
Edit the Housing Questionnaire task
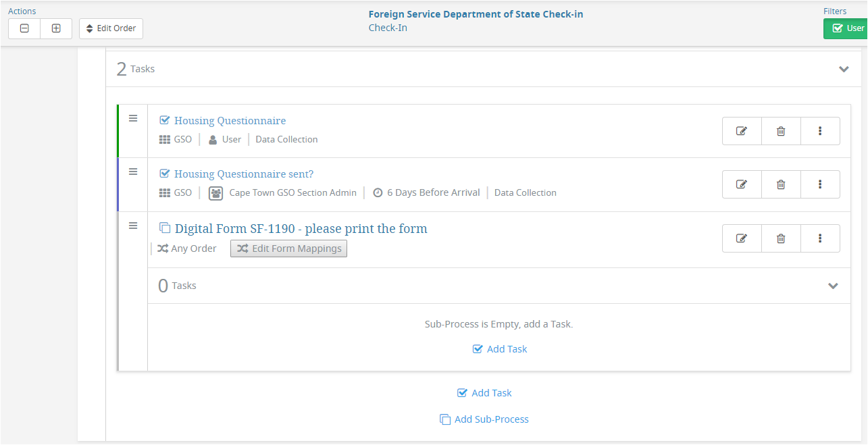pyautogui.click(x=742, y=131)
